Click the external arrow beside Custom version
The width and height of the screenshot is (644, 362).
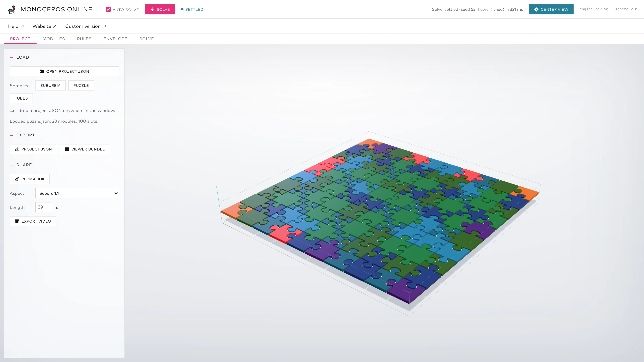coord(104,26)
